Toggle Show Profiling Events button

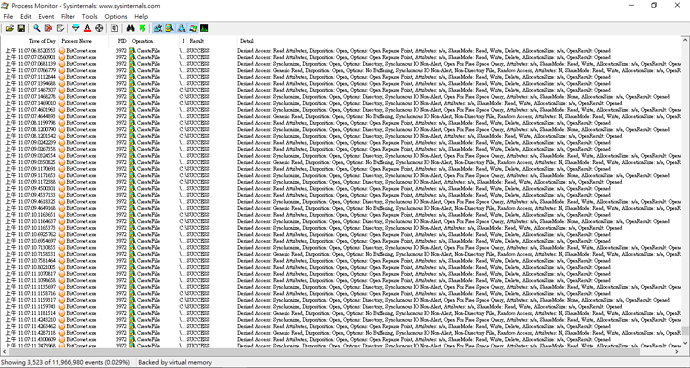pyautogui.click(x=204, y=28)
